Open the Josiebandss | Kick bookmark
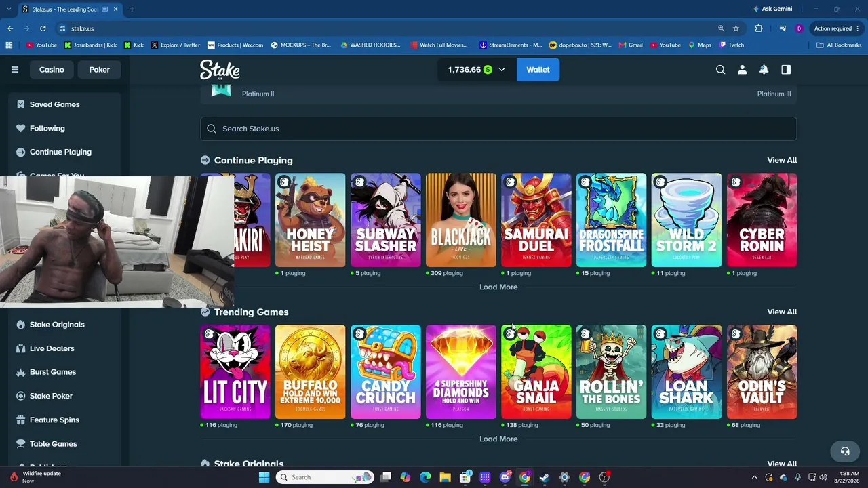Viewport: 868px width, 488px height. click(x=90, y=45)
